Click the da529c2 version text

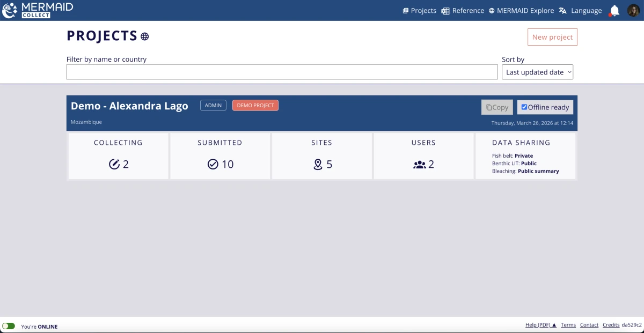pos(632,325)
